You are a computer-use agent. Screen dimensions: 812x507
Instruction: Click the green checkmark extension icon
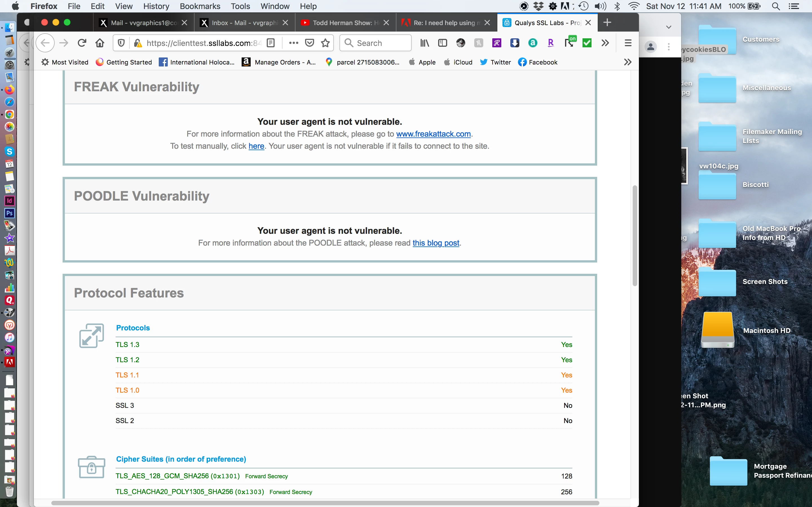[x=587, y=43]
